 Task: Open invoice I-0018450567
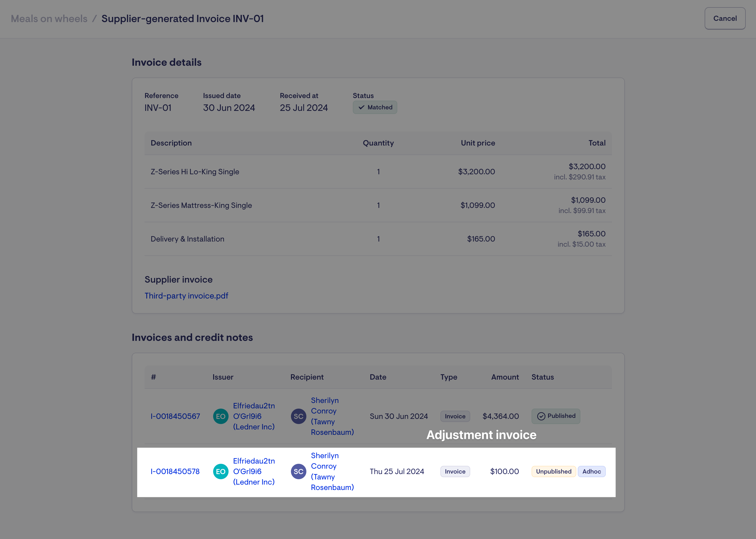[175, 416]
